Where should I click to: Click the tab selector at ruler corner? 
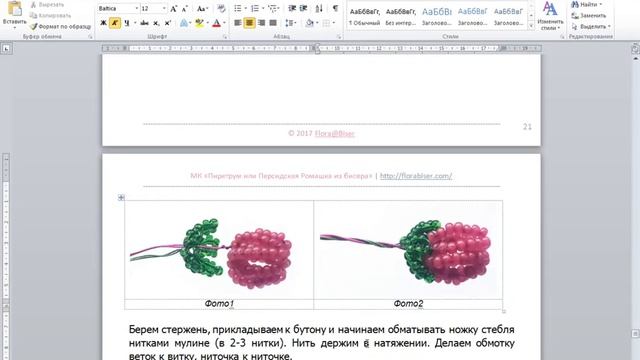[x=6, y=49]
